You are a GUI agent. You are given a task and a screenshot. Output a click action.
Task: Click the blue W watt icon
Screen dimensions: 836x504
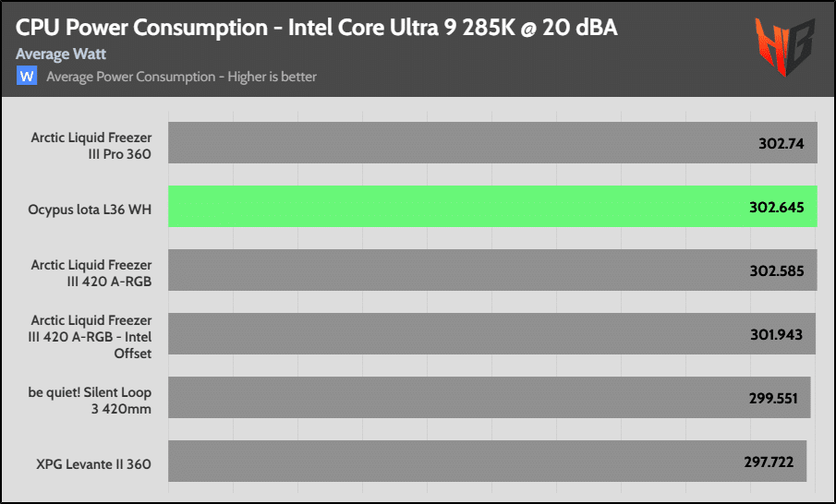[x=27, y=77]
